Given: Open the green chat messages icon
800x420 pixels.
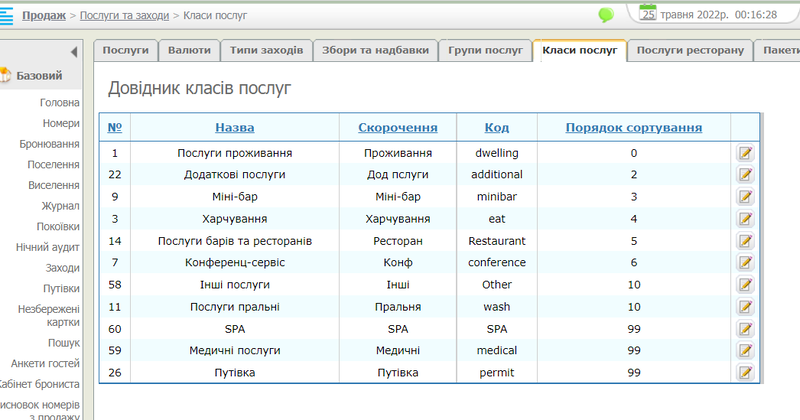Looking at the screenshot, I should (605, 15).
